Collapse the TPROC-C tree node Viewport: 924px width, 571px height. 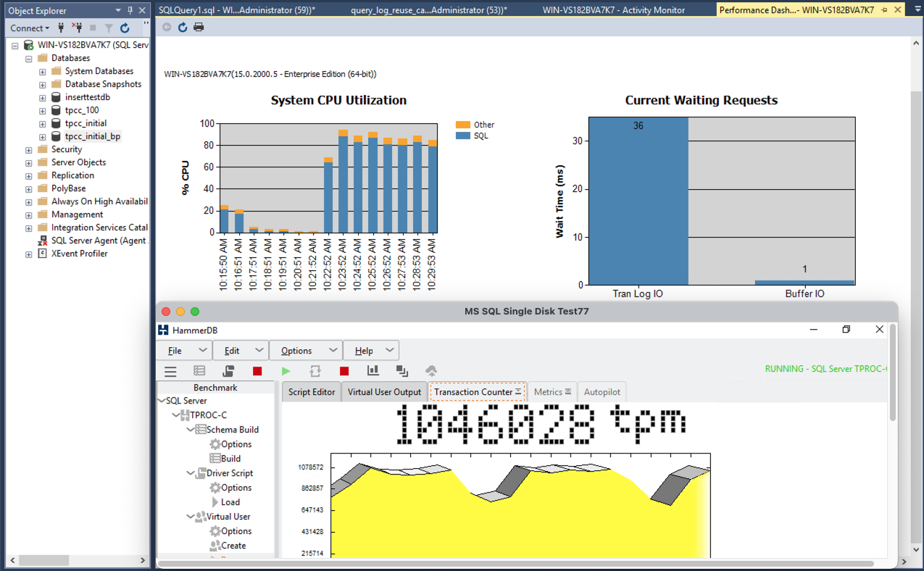pos(176,415)
